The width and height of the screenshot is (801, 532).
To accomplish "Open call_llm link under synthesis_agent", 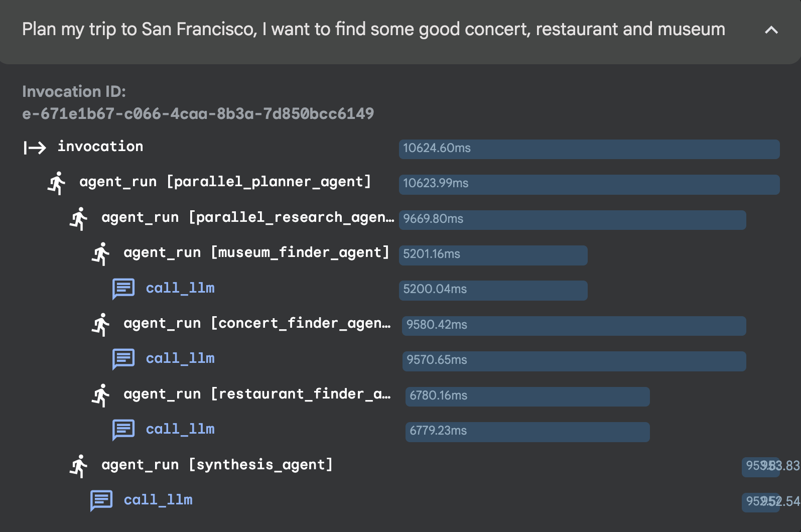I will tap(158, 500).
